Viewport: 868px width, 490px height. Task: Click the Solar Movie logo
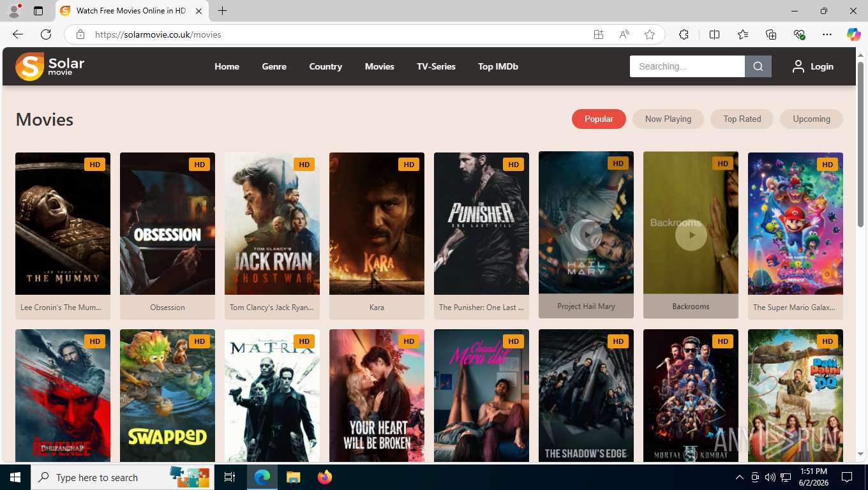[x=50, y=66]
